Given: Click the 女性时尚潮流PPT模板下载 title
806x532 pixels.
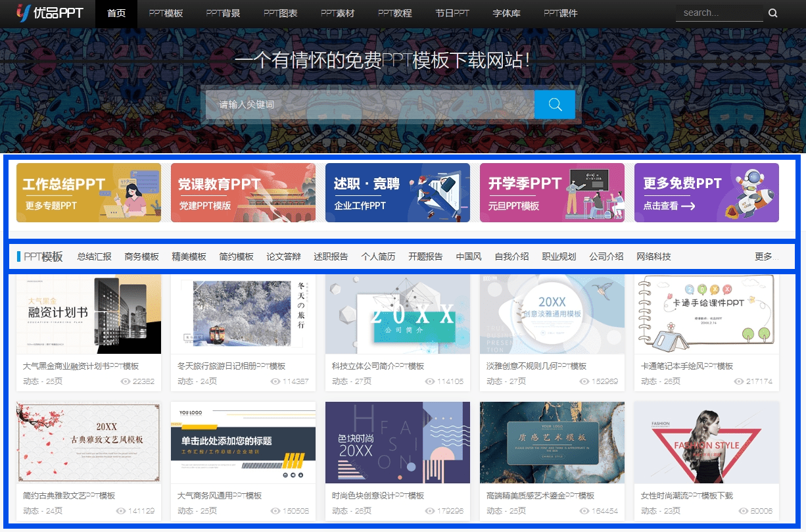Looking at the screenshot, I should click(687, 495).
